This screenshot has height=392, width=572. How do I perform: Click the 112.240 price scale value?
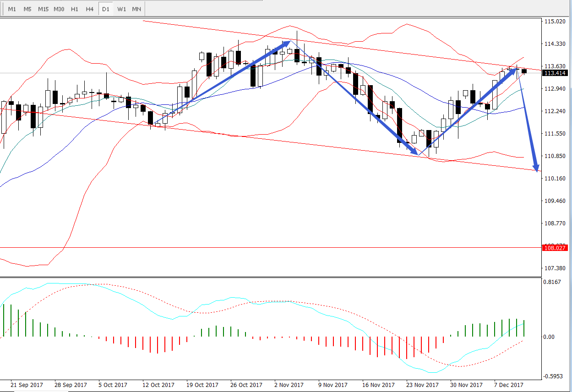555,111
